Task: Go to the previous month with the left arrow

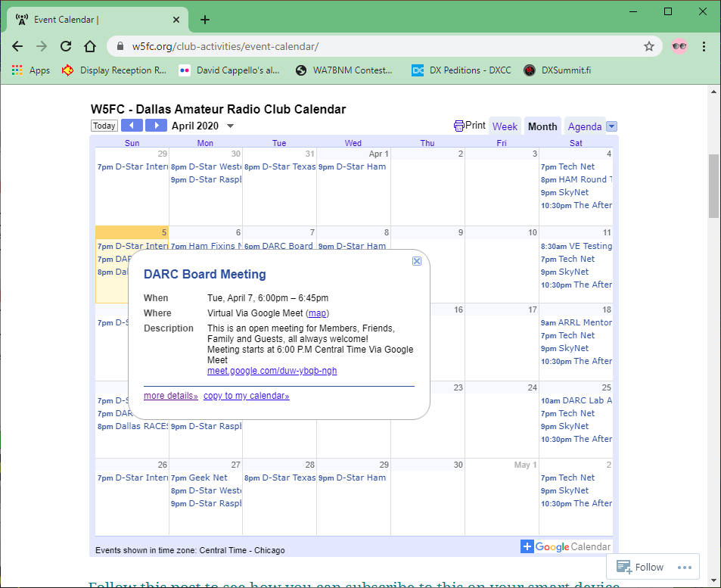Action: tap(132, 126)
